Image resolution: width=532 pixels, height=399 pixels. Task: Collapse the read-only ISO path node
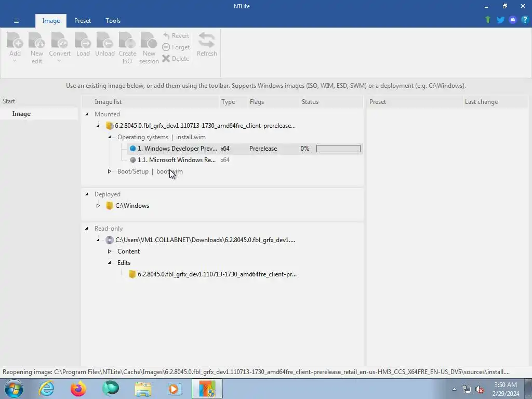(x=98, y=240)
